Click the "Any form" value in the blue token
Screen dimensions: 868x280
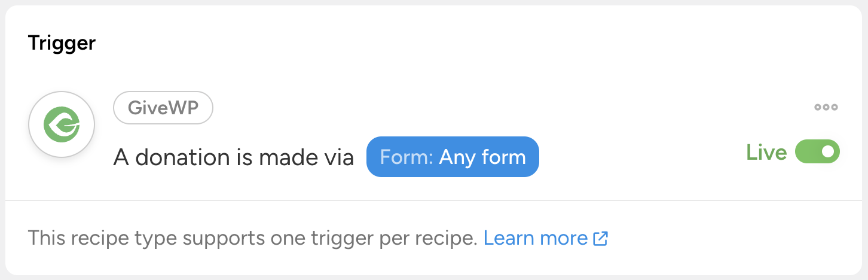point(482,157)
